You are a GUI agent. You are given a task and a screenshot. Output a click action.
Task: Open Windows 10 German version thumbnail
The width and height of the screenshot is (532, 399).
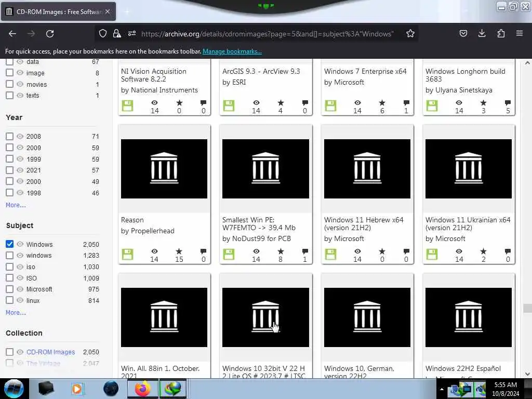[367, 317]
